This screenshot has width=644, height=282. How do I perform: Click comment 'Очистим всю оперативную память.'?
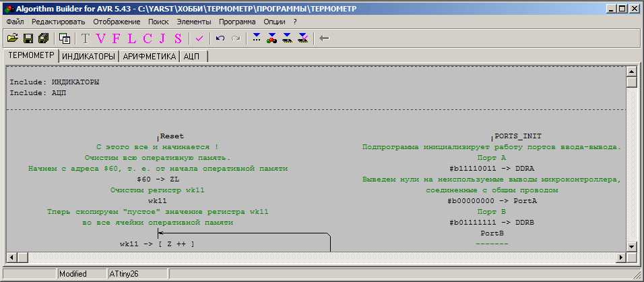click(158, 157)
